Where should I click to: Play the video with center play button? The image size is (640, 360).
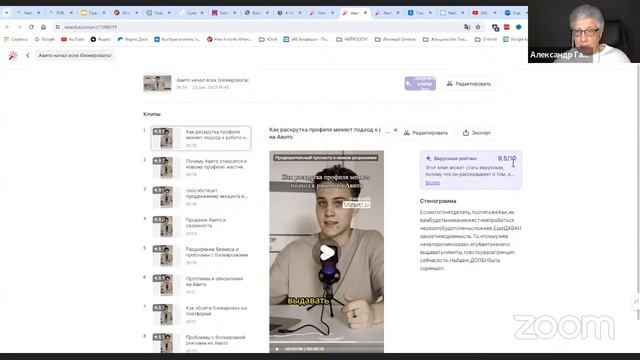point(327,253)
